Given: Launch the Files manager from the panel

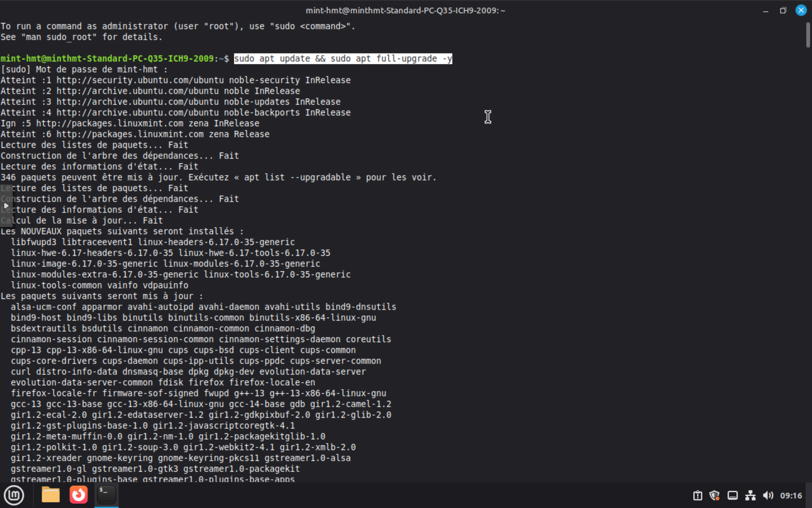Looking at the screenshot, I should pos(51,495).
